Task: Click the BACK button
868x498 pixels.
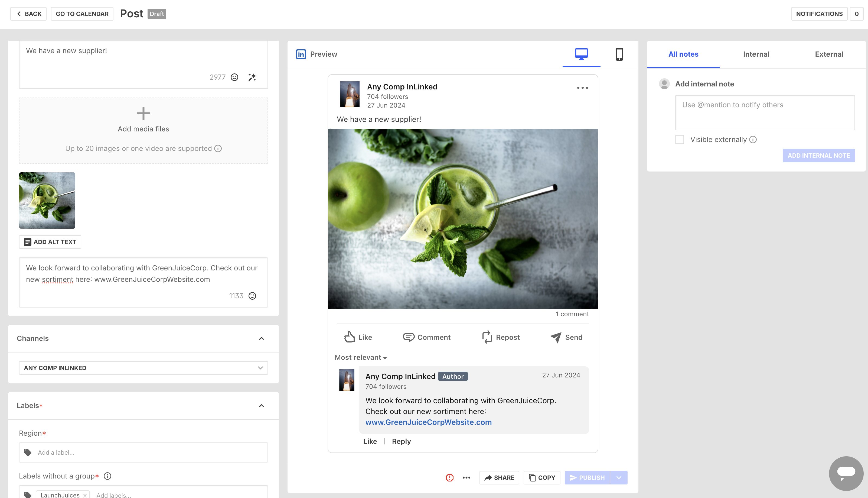Action: [28, 14]
